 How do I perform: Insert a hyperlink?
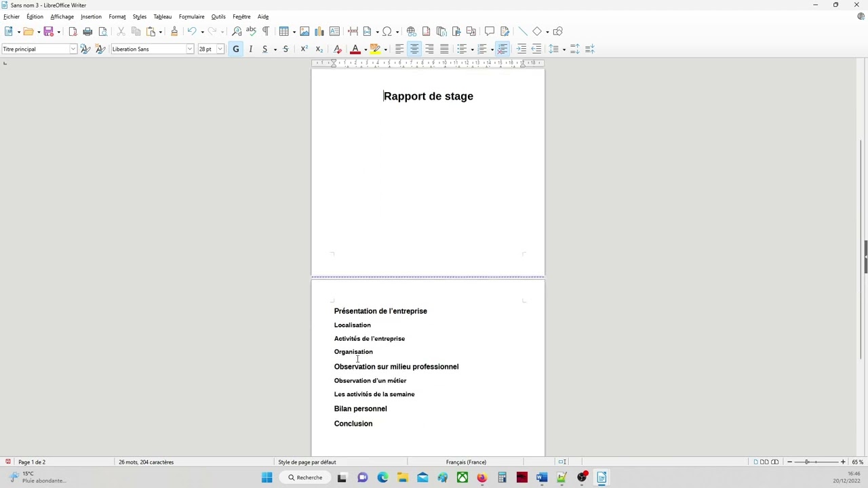coord(412,31)
